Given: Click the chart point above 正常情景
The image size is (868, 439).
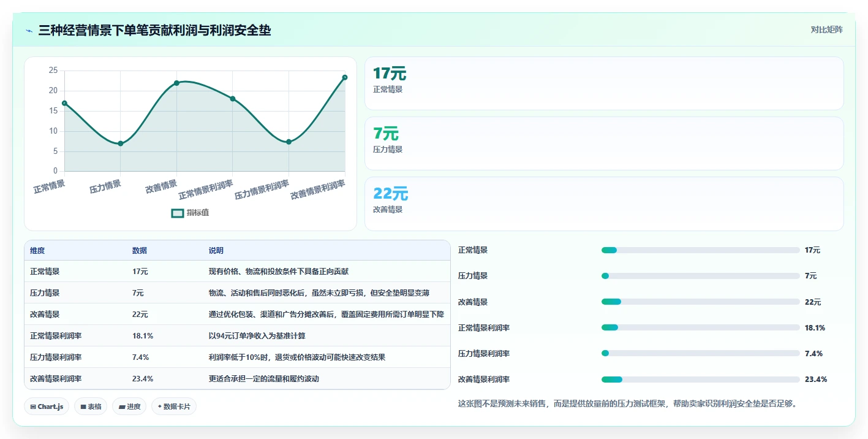Looking at the screenshot, I should pos(64,103).
